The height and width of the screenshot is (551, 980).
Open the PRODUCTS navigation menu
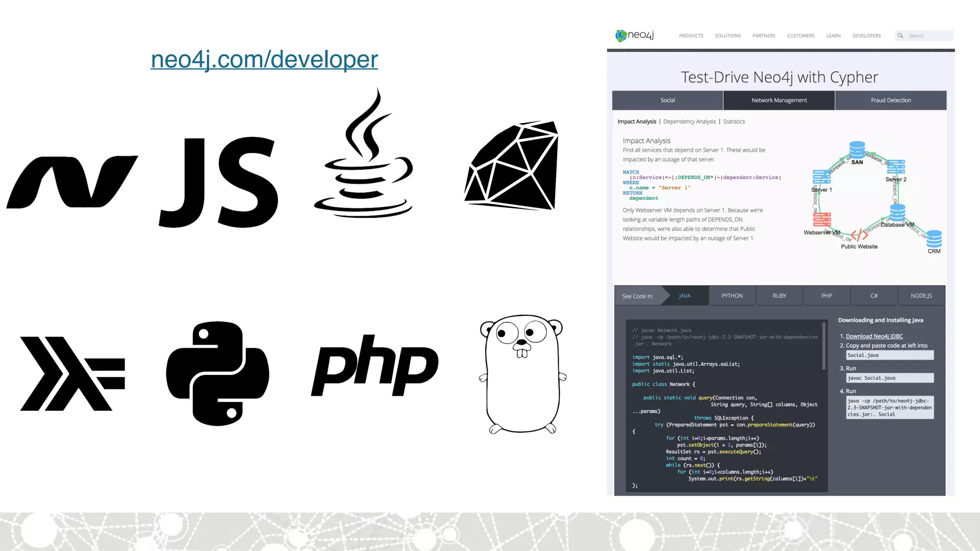click(x=691, y=36)
